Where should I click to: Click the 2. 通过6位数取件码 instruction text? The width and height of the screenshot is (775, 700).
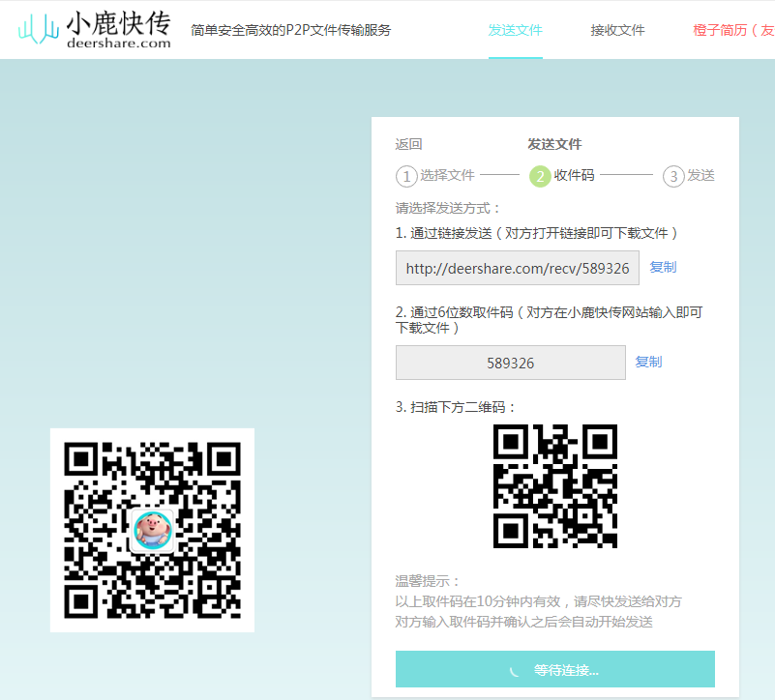549,320
